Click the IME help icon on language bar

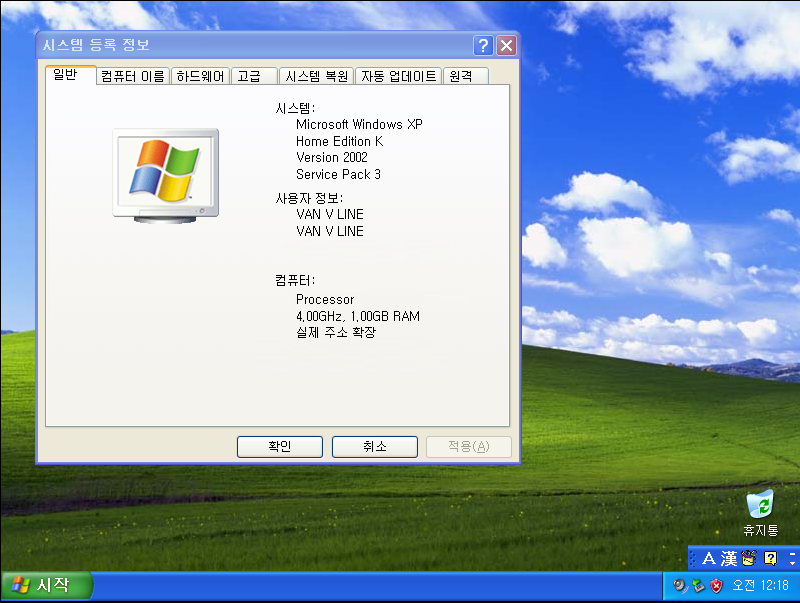tap(769, 558)
